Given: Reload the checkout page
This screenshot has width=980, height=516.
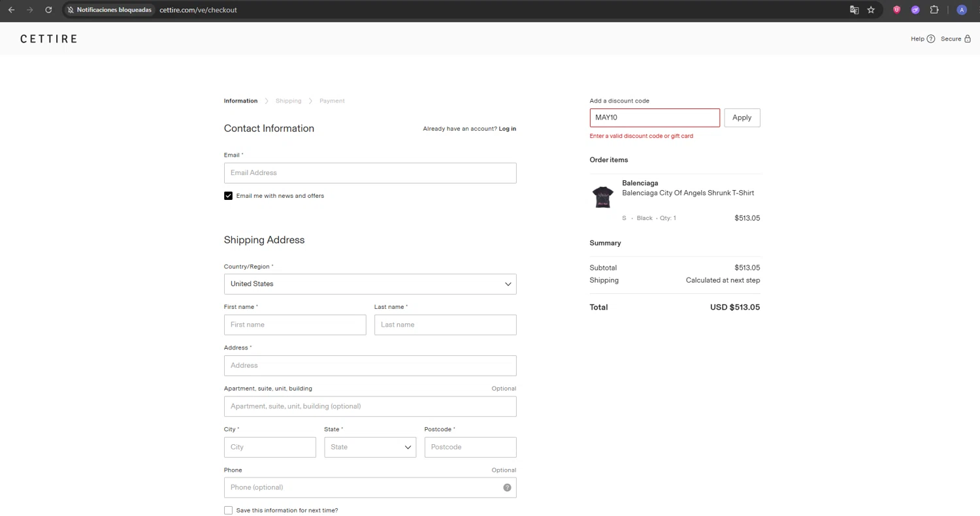Looking at the screenshot, I should tap(48, 10).
